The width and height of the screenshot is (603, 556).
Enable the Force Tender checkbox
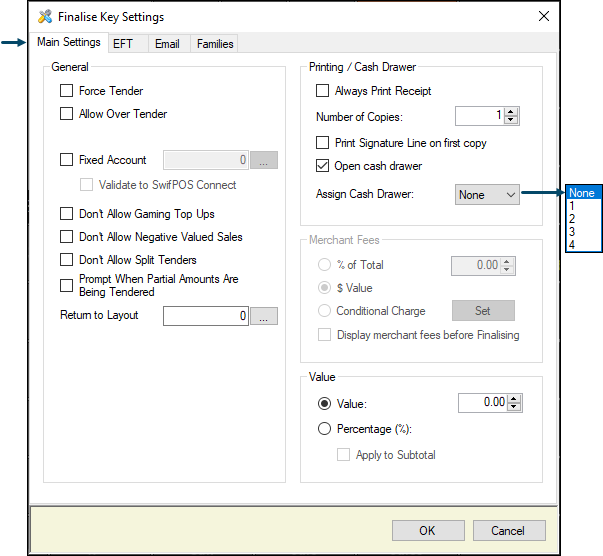[67, 91]
